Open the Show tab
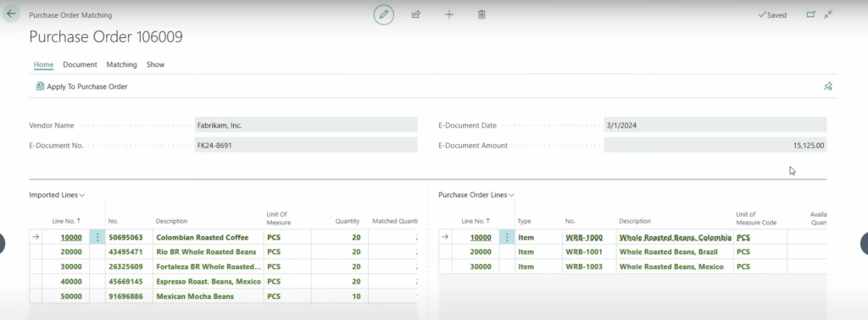The image size is (868, 320). (156, 64)
